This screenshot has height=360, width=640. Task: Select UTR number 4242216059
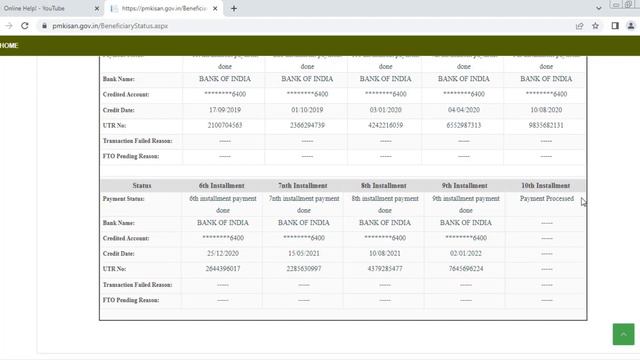tap(385, 125)
